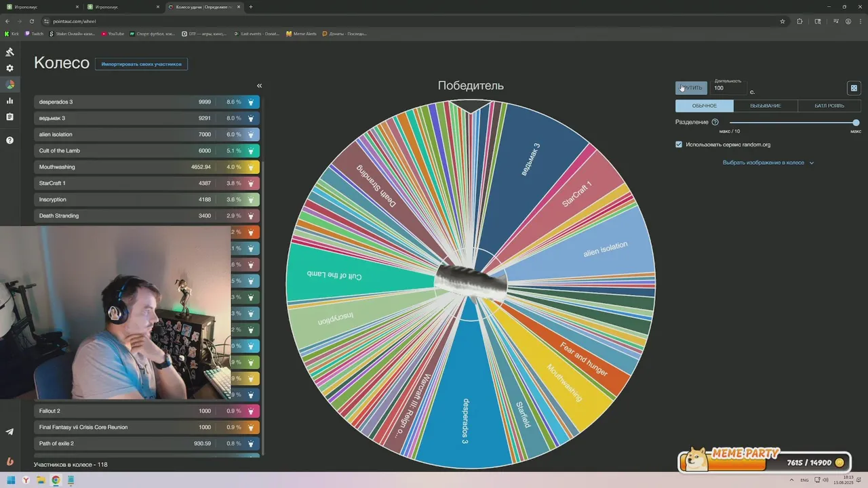The width and height of the screenshot is (868, 488).
Task: Open help question-mark icon in sidebar
Action: coord(9,140)
